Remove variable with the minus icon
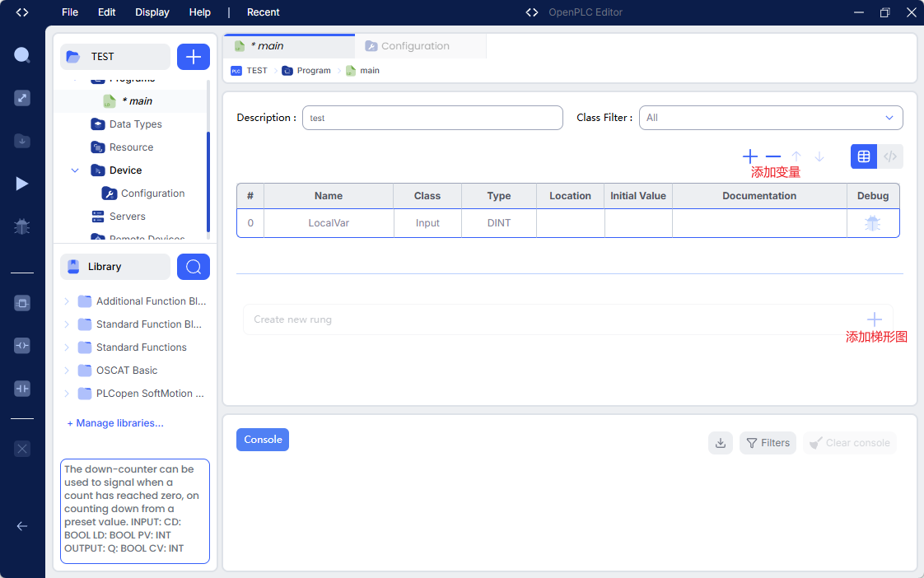The height and width of the screenshot is (578, 924). (x=773, y=156)
